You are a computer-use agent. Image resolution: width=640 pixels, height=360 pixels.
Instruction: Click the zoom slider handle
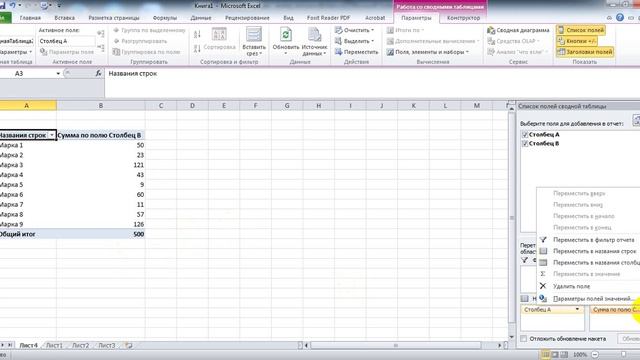623,355
